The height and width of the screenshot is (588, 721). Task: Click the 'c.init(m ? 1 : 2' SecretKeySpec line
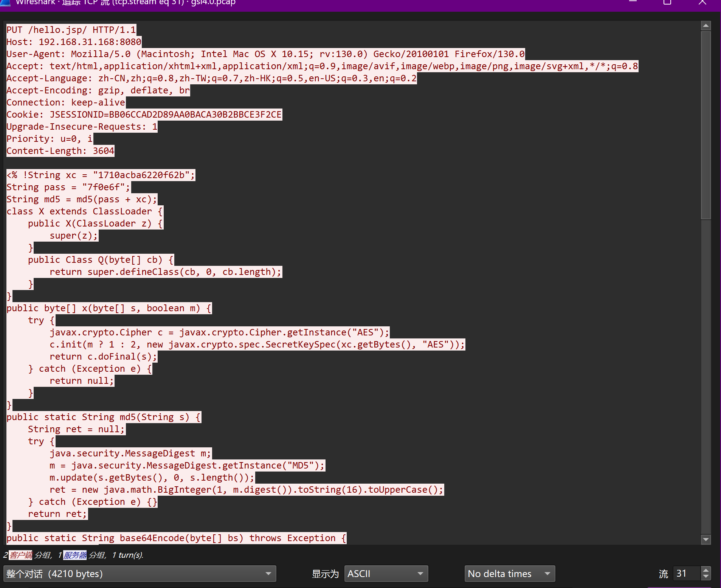tap(257, 344)
